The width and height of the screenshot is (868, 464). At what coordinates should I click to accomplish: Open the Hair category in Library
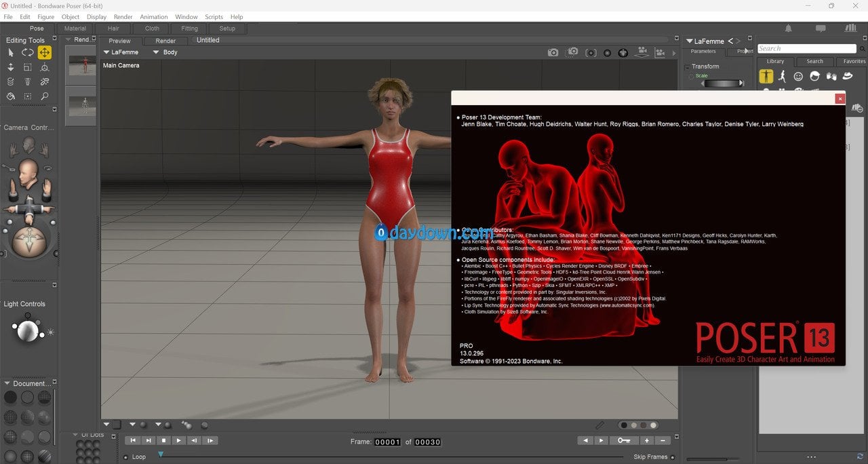click(815, 77)
